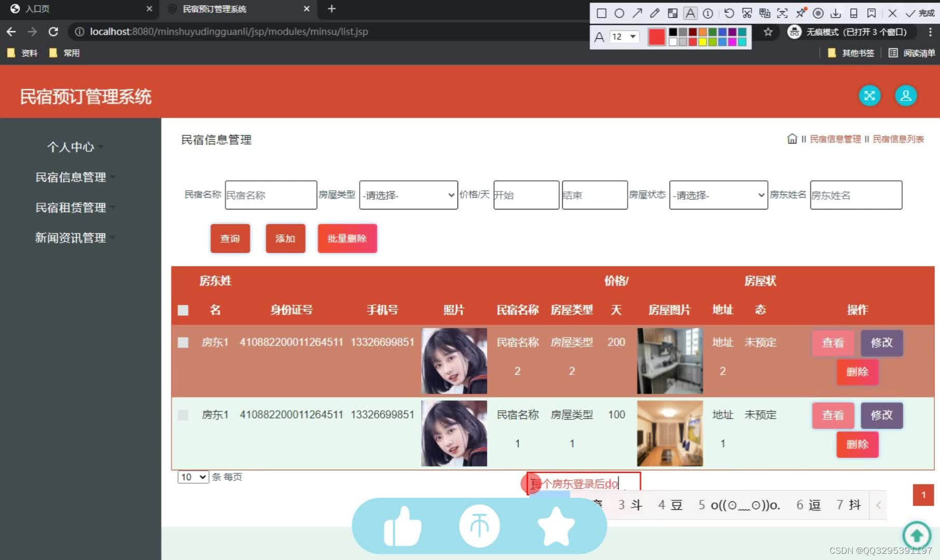Undo the last annotation
The width and height of the screenshot is (940, 560).
click(729, 13)
